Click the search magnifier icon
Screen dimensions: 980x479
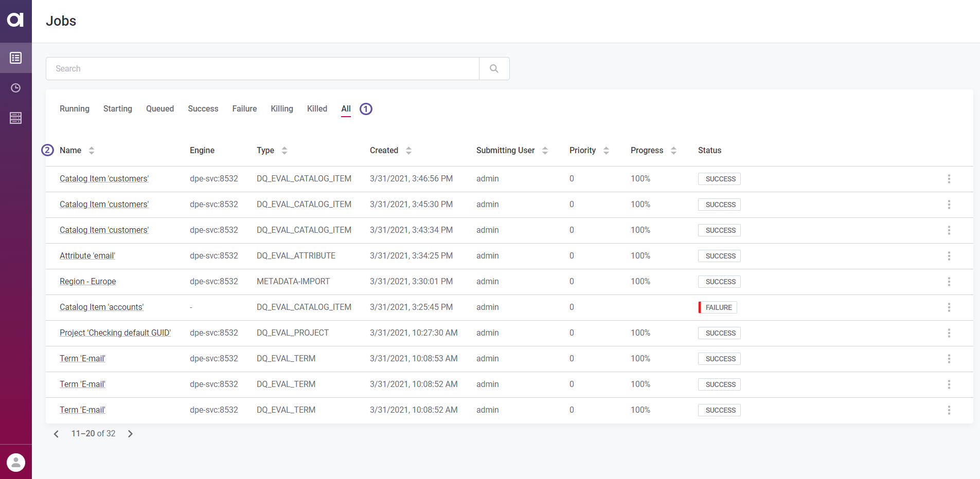coord(494,68)
